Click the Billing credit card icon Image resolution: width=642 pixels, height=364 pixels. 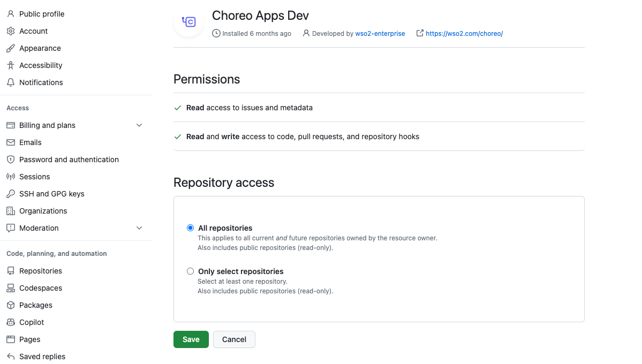(x=11, y=125)
